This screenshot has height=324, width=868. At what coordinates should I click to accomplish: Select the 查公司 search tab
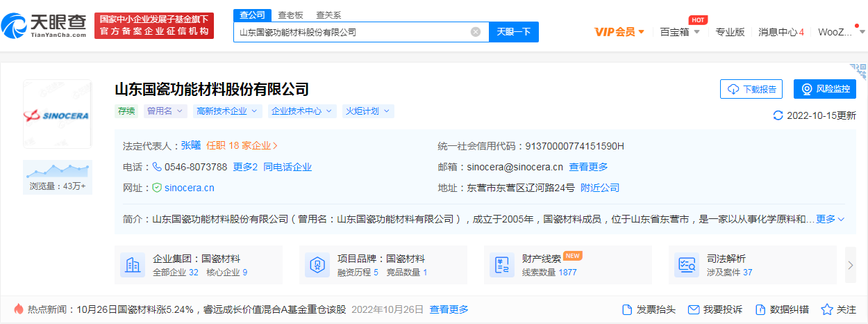click(x=252, y=15)
